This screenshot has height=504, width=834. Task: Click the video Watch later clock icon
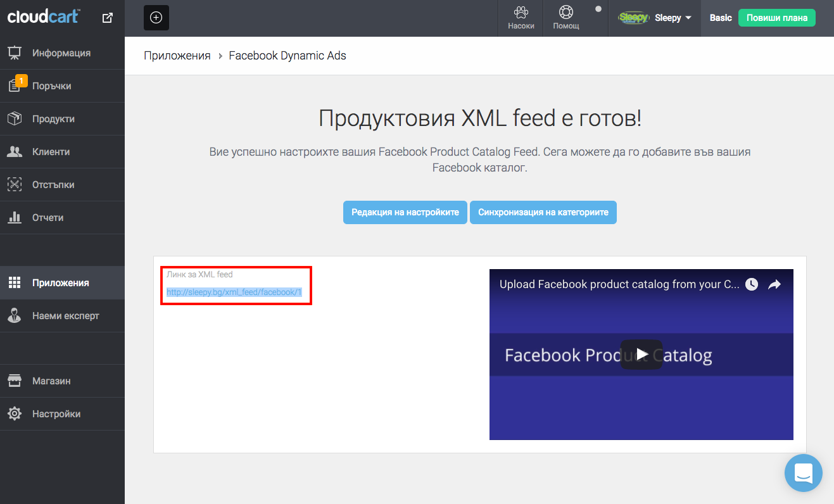tap(752, 284)
